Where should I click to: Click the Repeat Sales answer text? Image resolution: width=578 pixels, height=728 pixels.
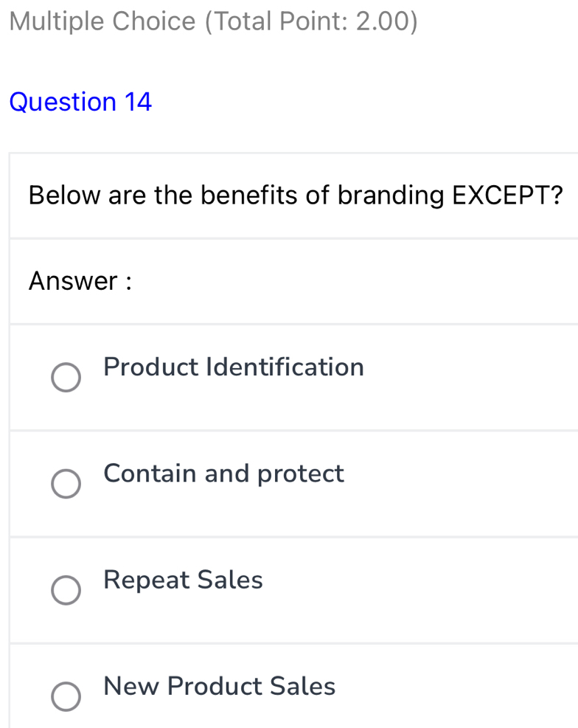pyautogui.click(x=182, y=580)
